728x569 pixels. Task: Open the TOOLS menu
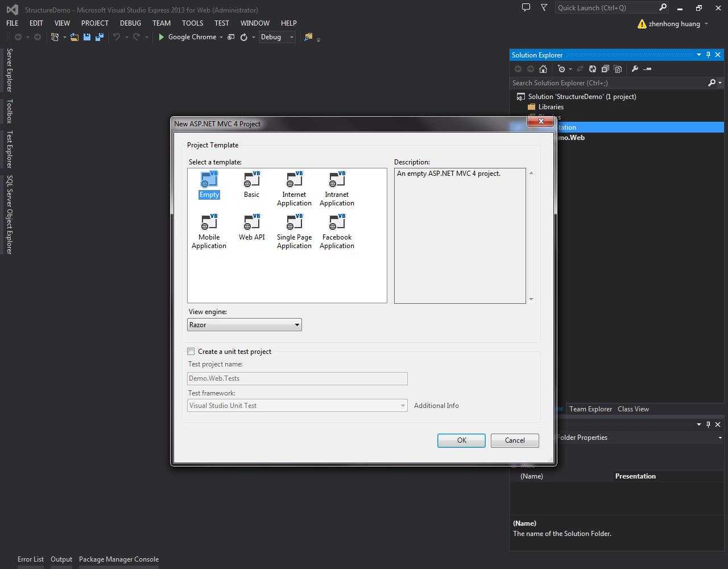pos(192,23)
